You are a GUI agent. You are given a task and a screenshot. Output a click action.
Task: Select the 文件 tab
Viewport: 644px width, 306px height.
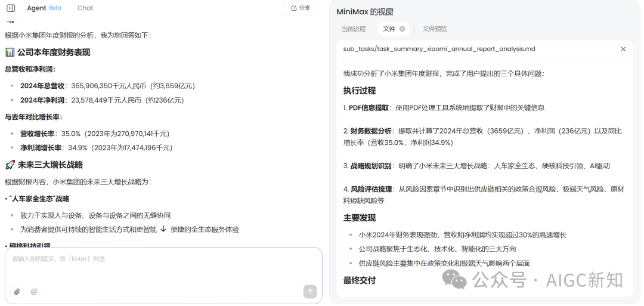click(389, 29)
